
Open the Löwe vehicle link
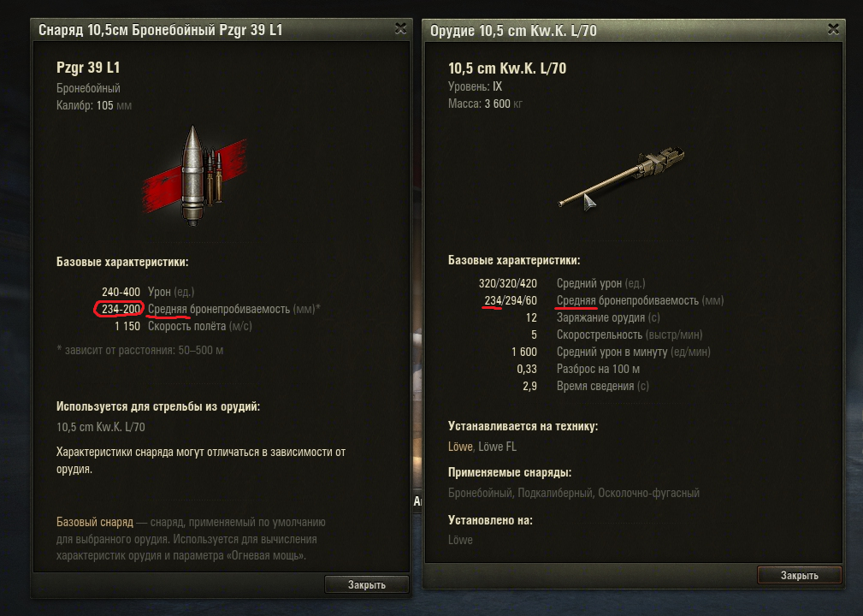[x=460, y=447]
